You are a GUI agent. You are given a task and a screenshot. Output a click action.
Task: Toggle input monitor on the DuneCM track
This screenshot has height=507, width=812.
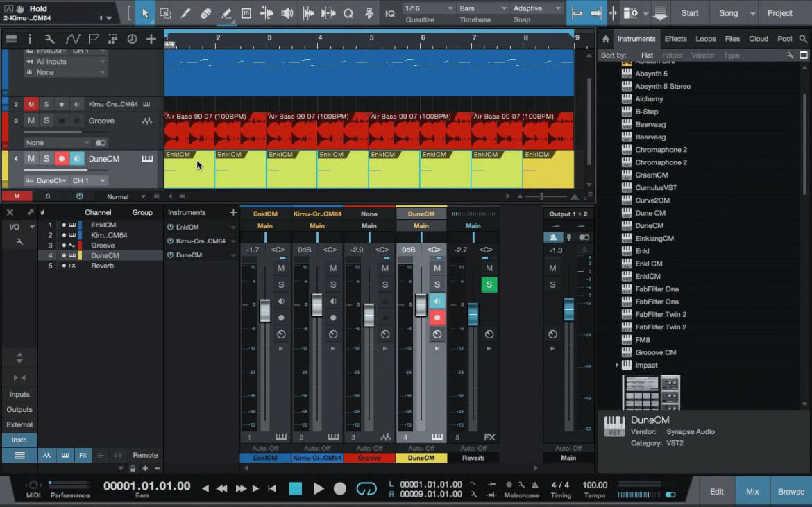[76, 159]
